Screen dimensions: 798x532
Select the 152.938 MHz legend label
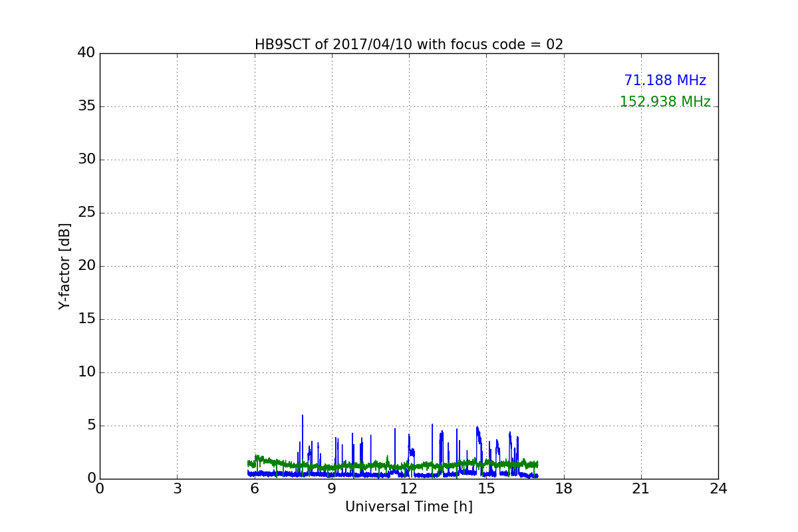[x=665, y=102]
